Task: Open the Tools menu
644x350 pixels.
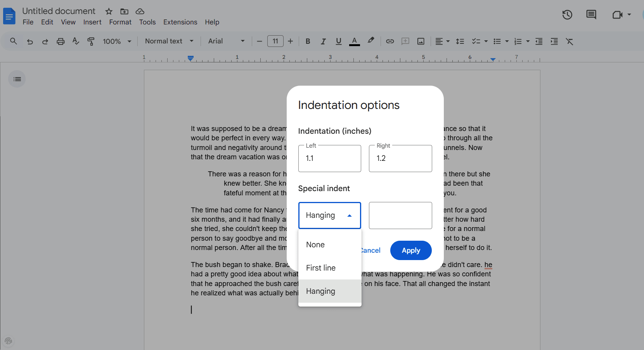Action: pyautogui.click(x=147, y=22)
